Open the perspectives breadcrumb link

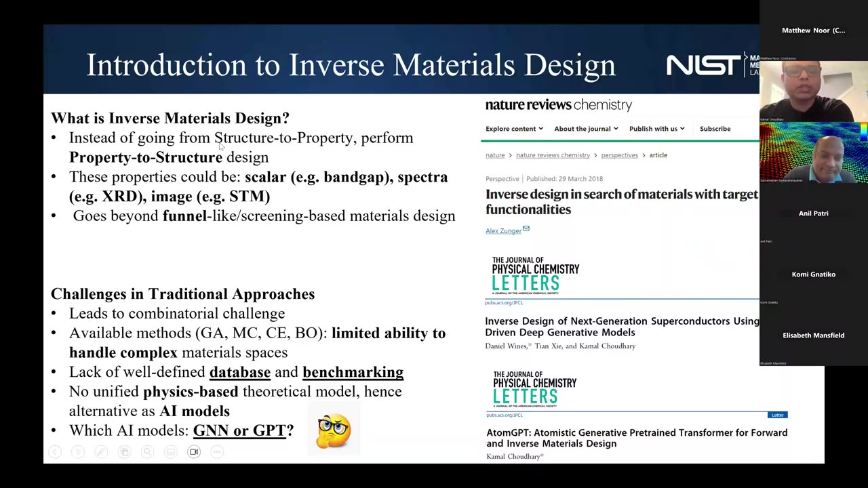point(619,155)
